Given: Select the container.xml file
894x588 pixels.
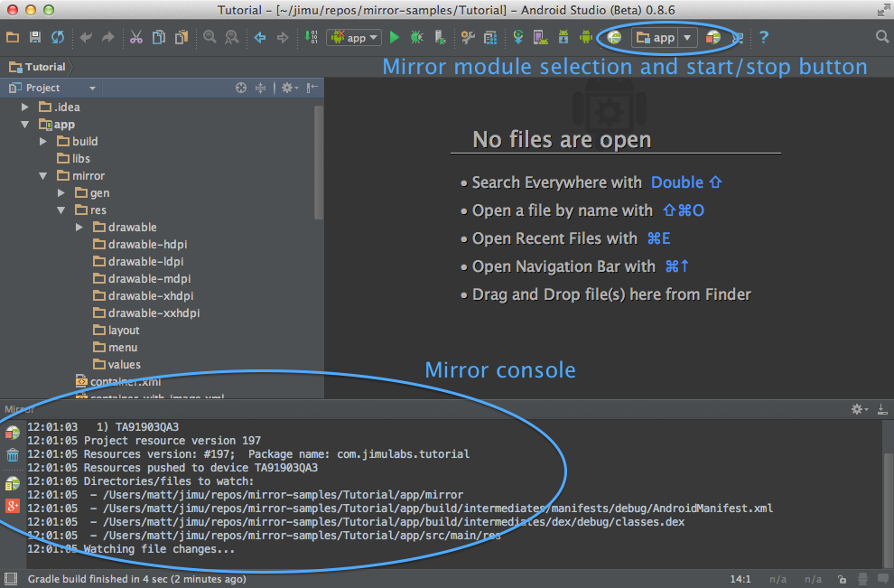Looking at the screenshot, I should (118, 381).
